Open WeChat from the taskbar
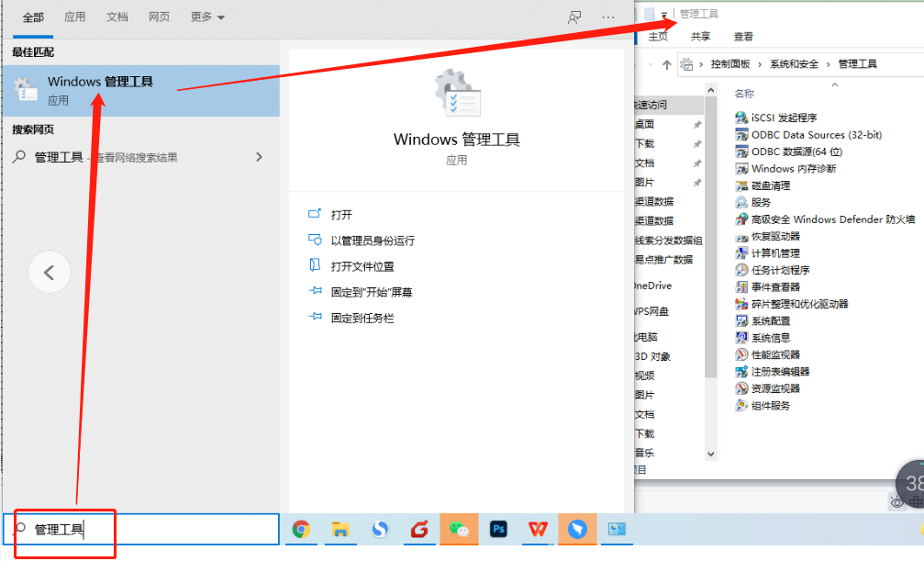924x561 pixels. point(459,529)
